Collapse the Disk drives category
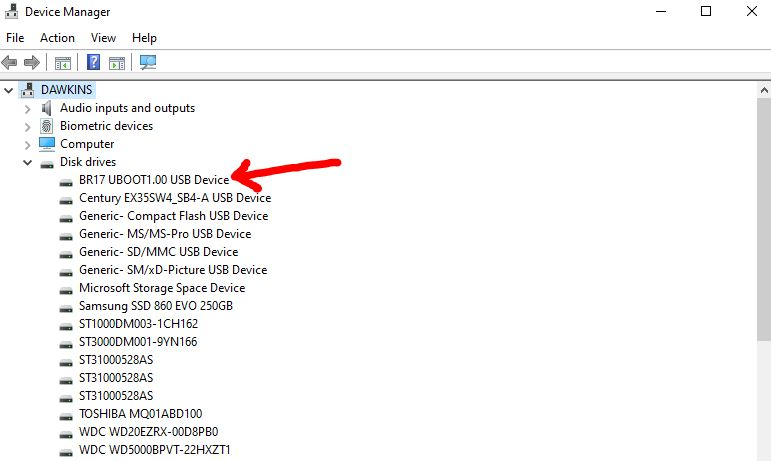The width and height of the screenshot is (771, 461). coord(28,162)
